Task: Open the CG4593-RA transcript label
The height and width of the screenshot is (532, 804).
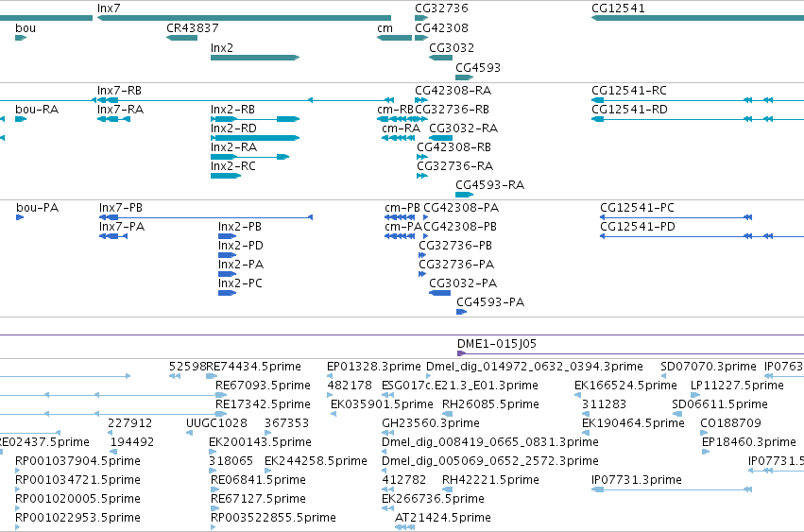Action: click(x=489, y=185)
